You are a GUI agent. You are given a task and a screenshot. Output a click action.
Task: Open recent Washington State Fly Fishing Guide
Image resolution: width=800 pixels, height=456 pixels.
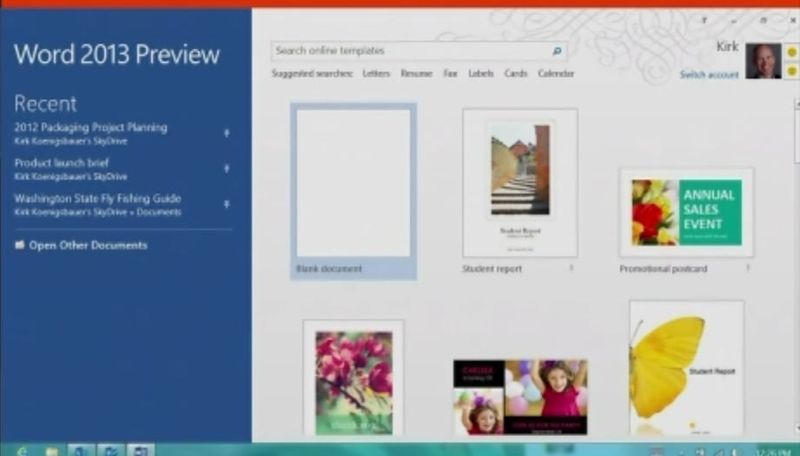tap(97, 198)
